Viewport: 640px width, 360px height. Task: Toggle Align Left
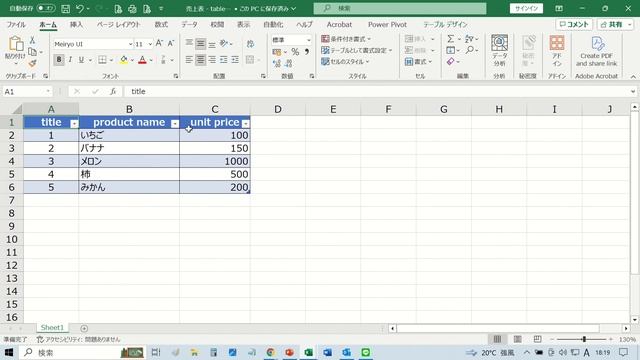pyautogui.click(x=189, y=60)
